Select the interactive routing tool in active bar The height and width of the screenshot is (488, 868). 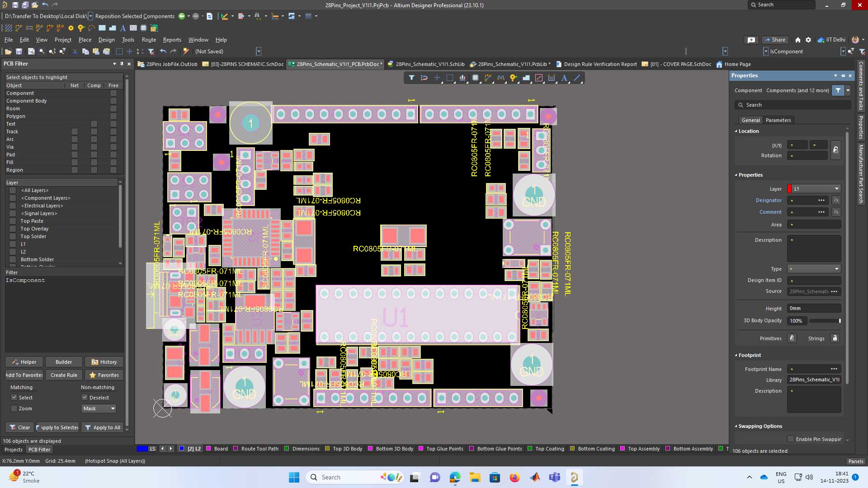(x=488, y=78)
